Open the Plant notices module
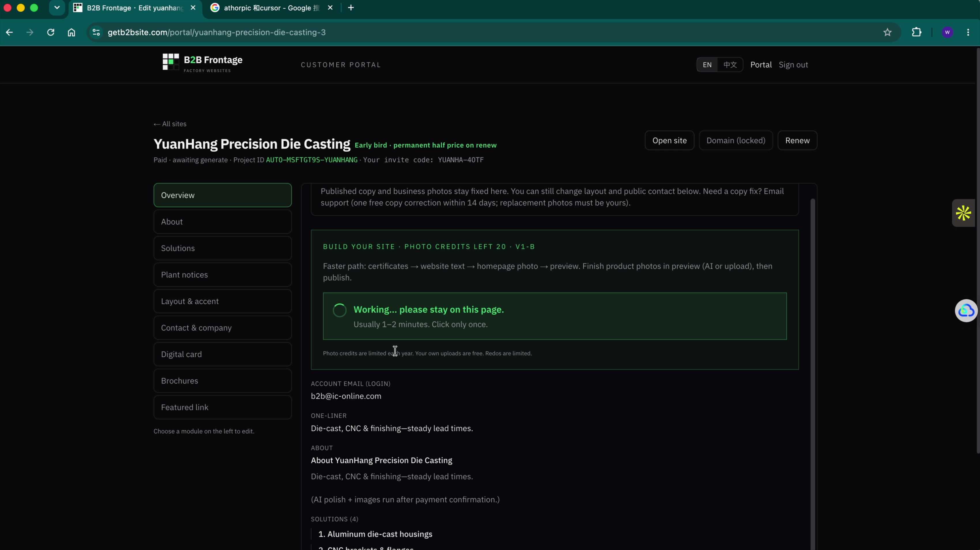 point(223,275)
